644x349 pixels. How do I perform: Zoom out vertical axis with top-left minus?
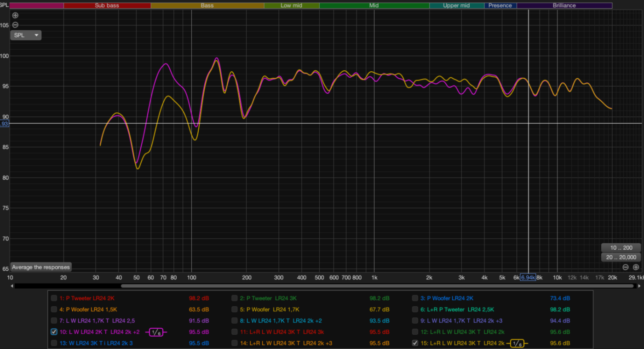tap(15, 25)
